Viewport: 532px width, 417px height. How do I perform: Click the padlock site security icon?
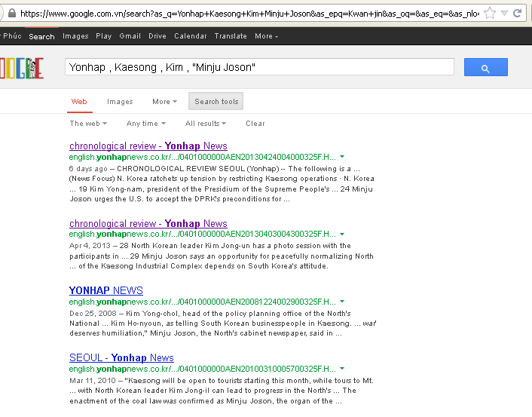pos(12,14)
